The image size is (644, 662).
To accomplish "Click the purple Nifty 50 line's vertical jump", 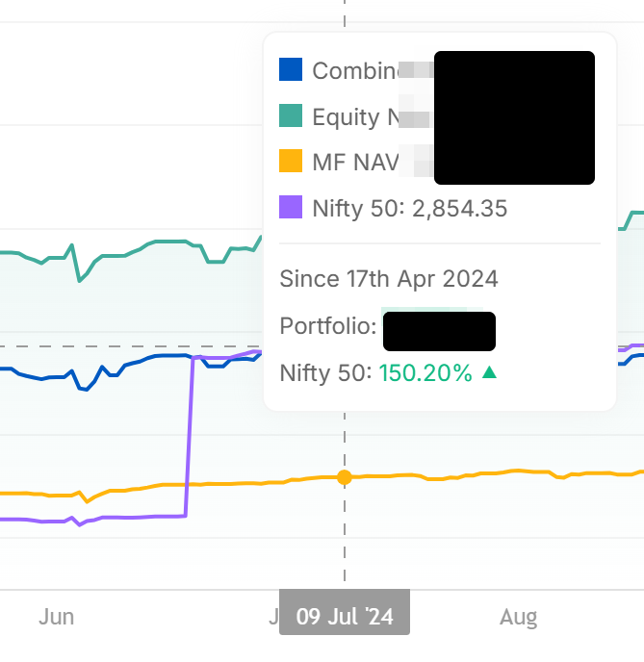I will (190, 433).
